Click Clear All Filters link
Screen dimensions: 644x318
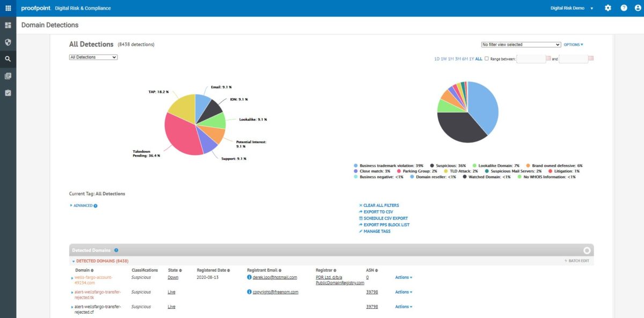coord(380,205)
